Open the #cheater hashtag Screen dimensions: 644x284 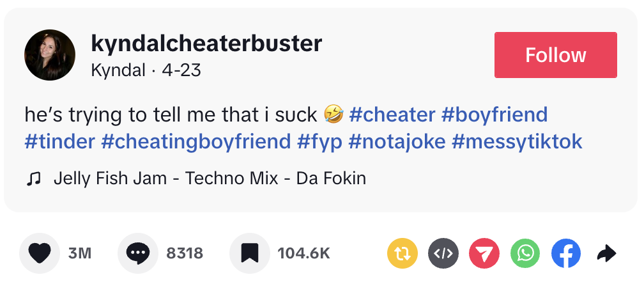point(392,114)
